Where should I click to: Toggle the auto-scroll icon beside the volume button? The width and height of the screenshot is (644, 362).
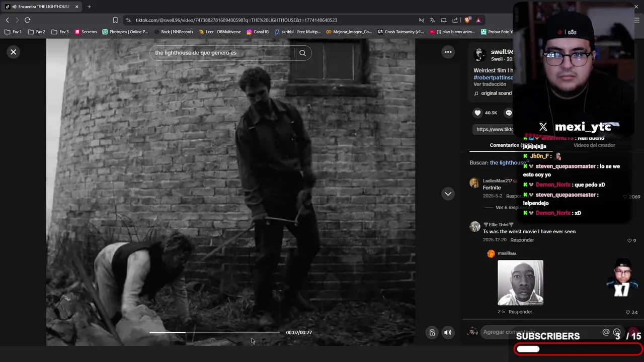tap(432, 332)
